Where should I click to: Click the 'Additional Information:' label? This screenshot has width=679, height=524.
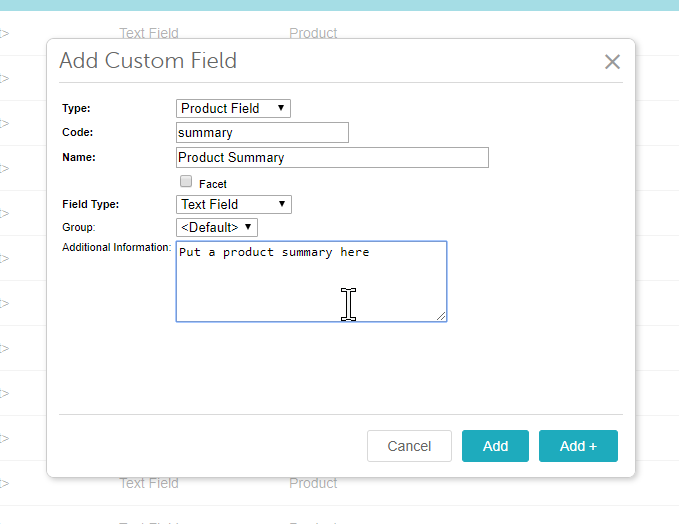[116, 247]
